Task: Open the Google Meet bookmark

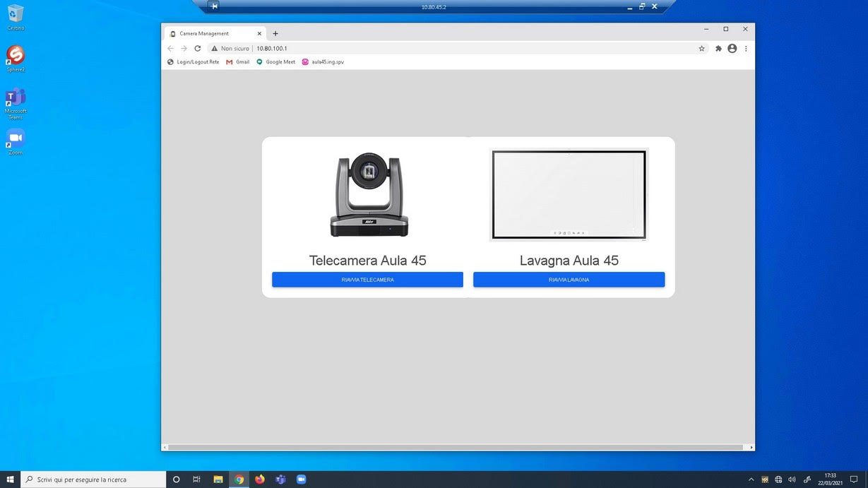Action: click(x=275, y=62)
